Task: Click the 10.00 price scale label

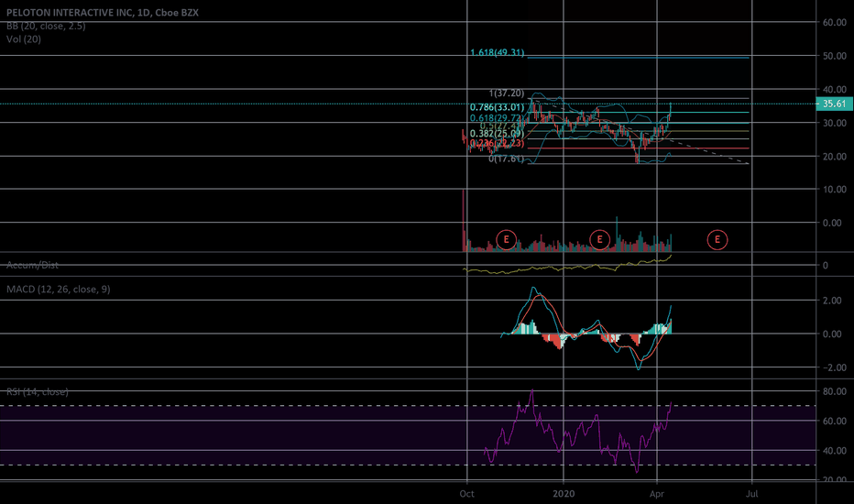Action: click(835, 190)
